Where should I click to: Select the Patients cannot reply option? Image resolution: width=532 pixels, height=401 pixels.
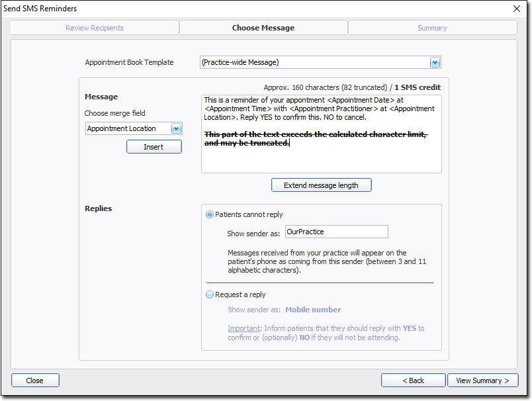pos(210,214)
